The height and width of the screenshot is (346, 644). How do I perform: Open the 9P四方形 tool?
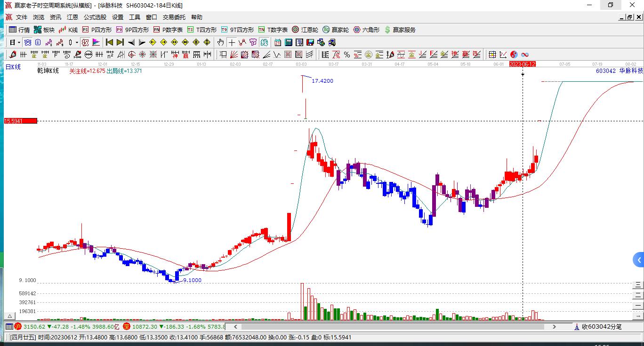[x=132, y=30]
